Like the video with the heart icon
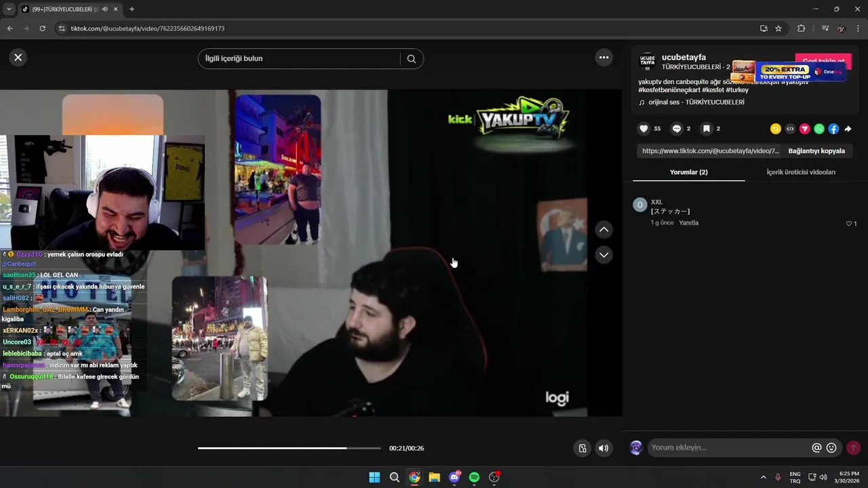This screenshot has height=488, width=868. (x=644, y=129)
